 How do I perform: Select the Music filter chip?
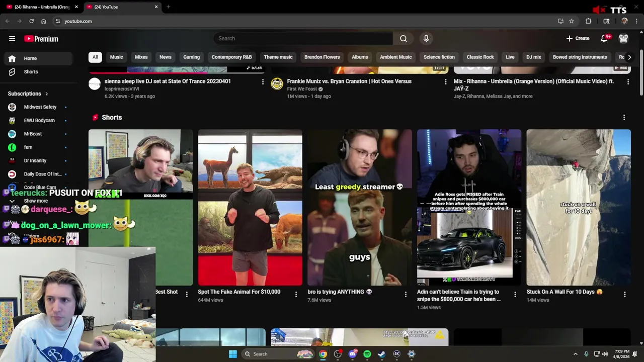click(x=116, y=57)
